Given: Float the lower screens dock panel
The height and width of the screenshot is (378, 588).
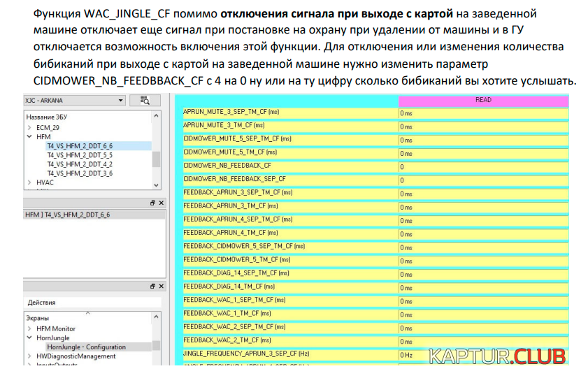Looking at the screenshot, I should [152, 286].
